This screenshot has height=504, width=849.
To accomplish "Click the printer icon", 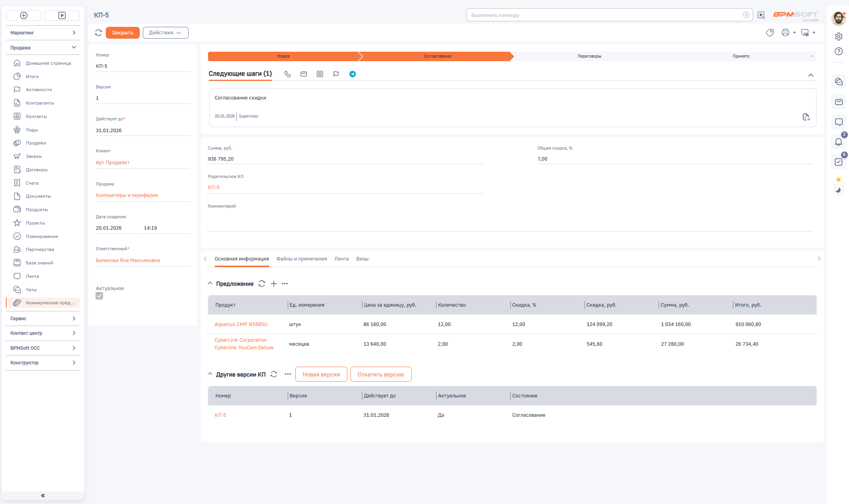I will pos(785,33).
